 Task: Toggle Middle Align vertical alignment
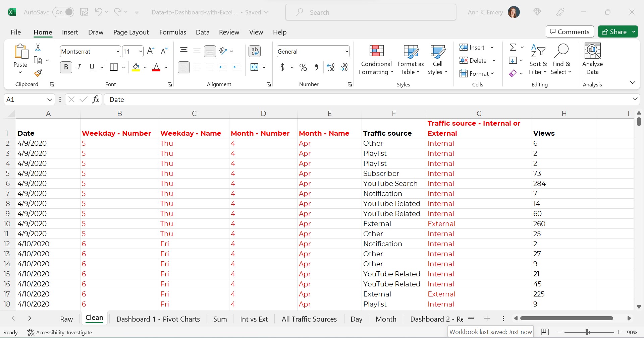(197, 51)
